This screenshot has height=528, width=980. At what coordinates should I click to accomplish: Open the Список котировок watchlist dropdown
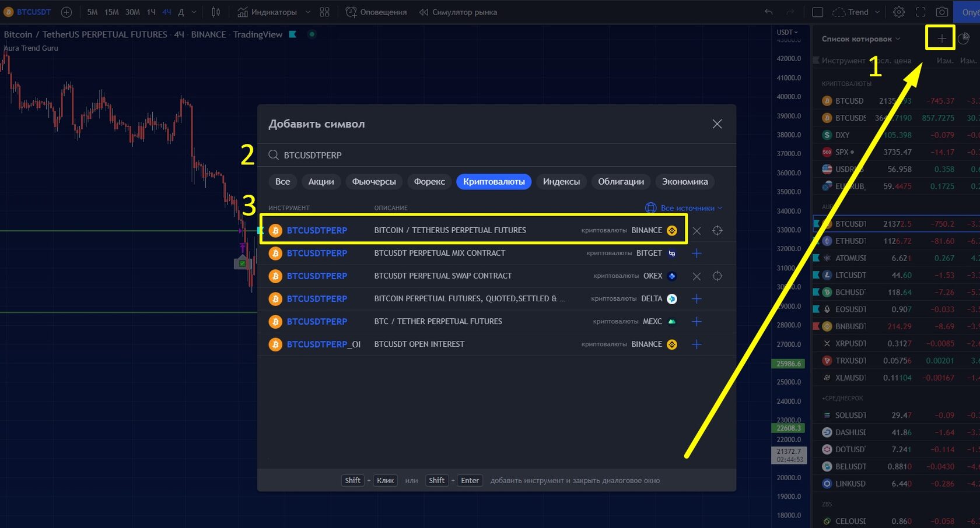point(861,39)
